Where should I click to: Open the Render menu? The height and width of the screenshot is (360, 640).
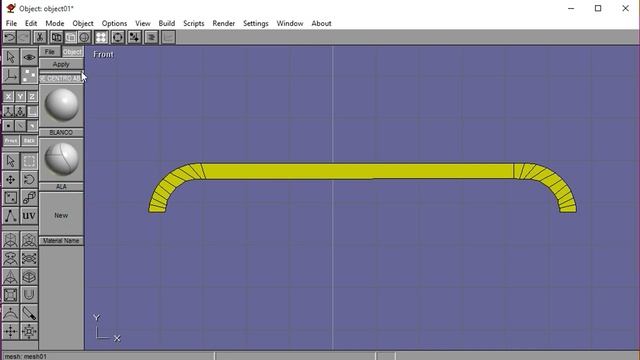[224, 23]
